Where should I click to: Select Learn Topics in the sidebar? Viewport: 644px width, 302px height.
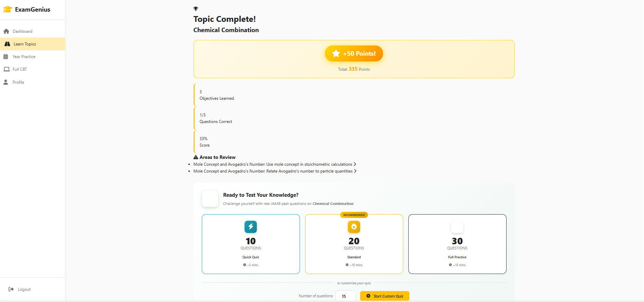(32, 44)
